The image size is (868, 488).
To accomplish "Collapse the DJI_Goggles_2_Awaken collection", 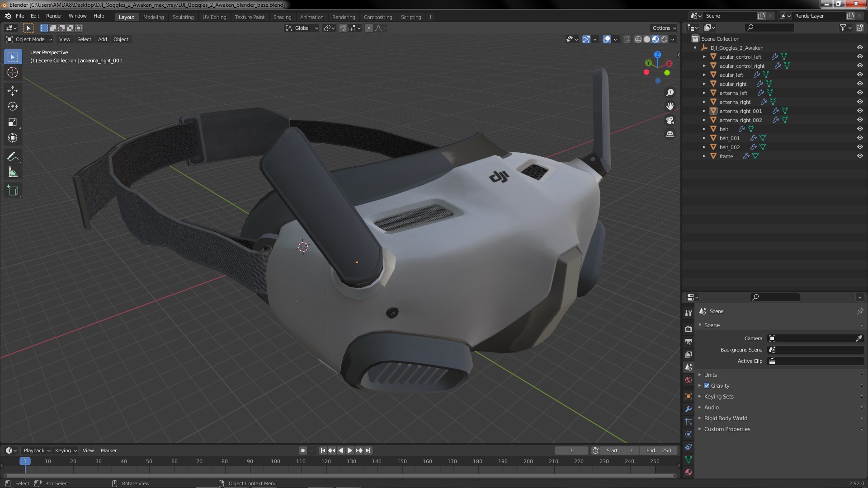I will tap(695, 47).
